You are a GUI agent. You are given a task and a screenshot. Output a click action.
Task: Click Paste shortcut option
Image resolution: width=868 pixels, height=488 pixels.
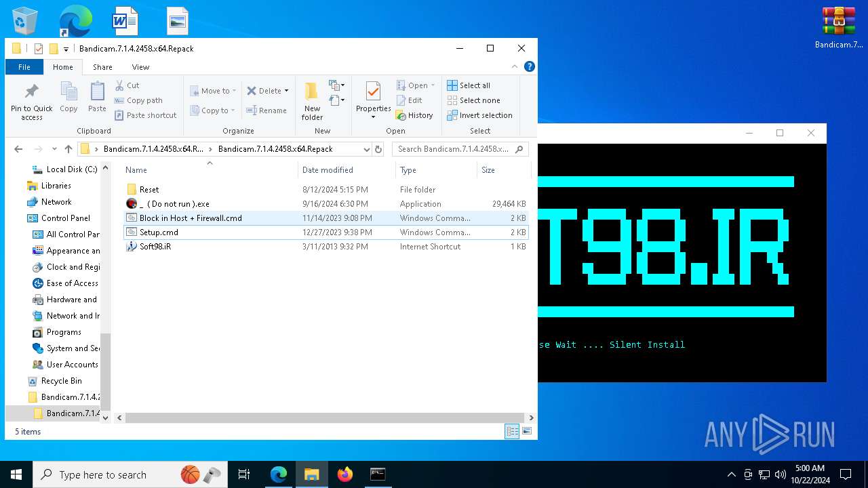[145, 115]
